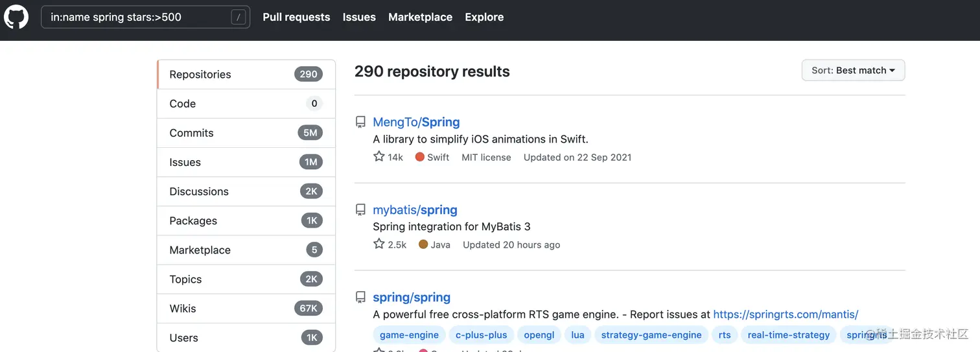Select the Topics filter in sidebar

[246, 279]
